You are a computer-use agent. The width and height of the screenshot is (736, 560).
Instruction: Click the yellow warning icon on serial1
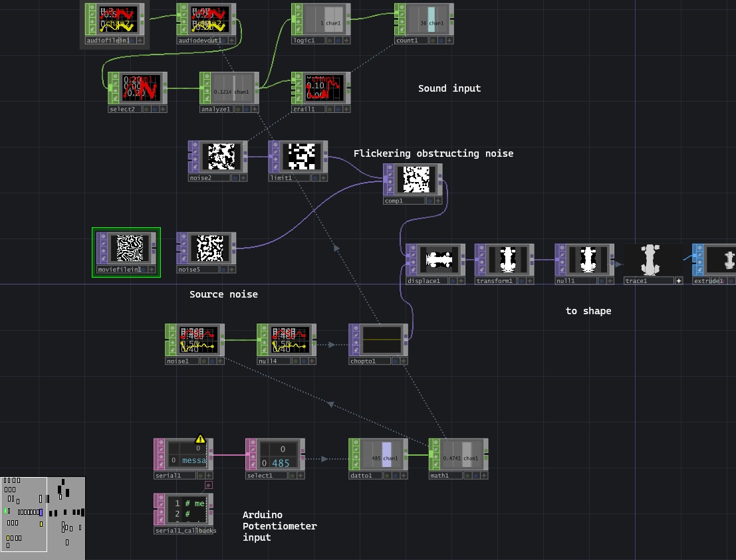[200, 440]
